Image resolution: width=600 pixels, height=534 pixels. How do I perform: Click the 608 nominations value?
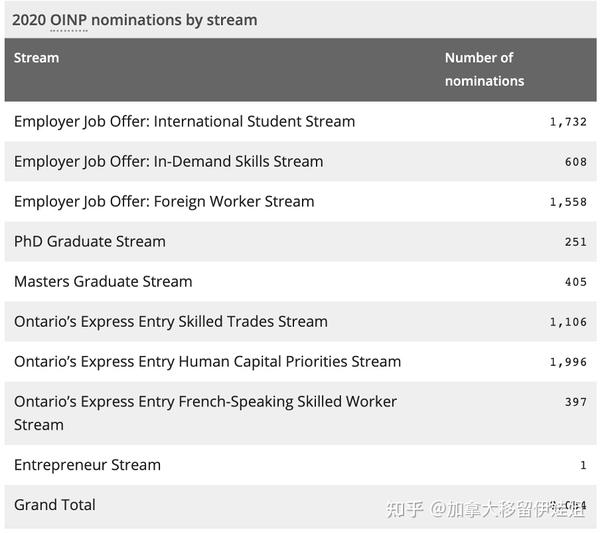click(576, 162)
